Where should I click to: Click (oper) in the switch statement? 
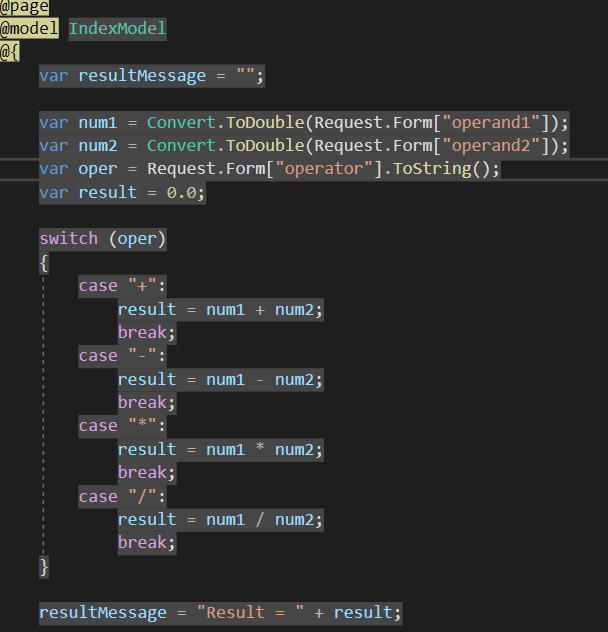[x=137, y=239]
